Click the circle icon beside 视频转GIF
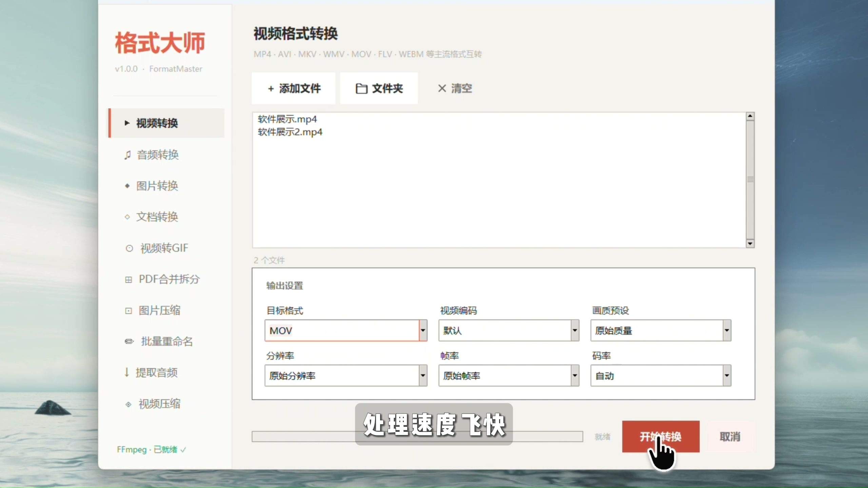Screen dimensions: 868x488 coord(129,248)
